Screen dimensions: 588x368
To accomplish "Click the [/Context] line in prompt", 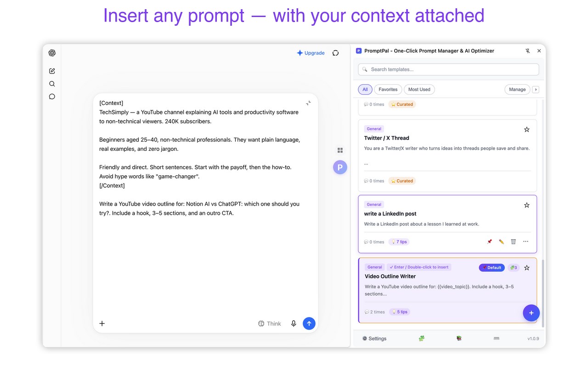I will point(112,186).
